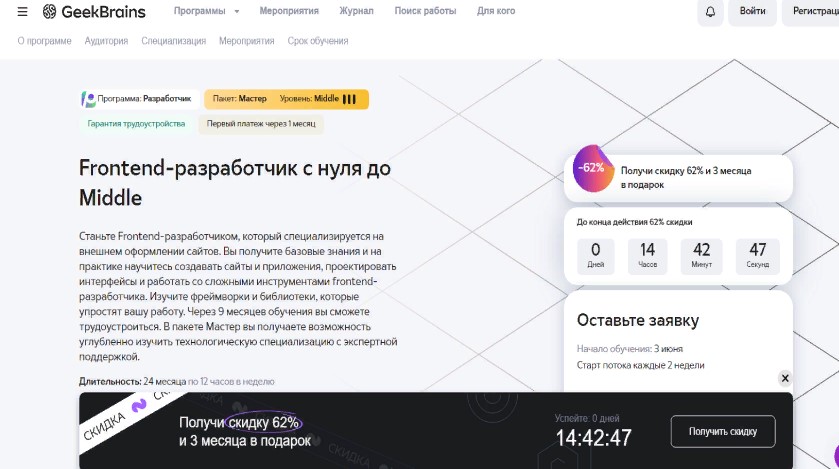Click Первый платеж через 1 месяц tag

tap(261, 124)
